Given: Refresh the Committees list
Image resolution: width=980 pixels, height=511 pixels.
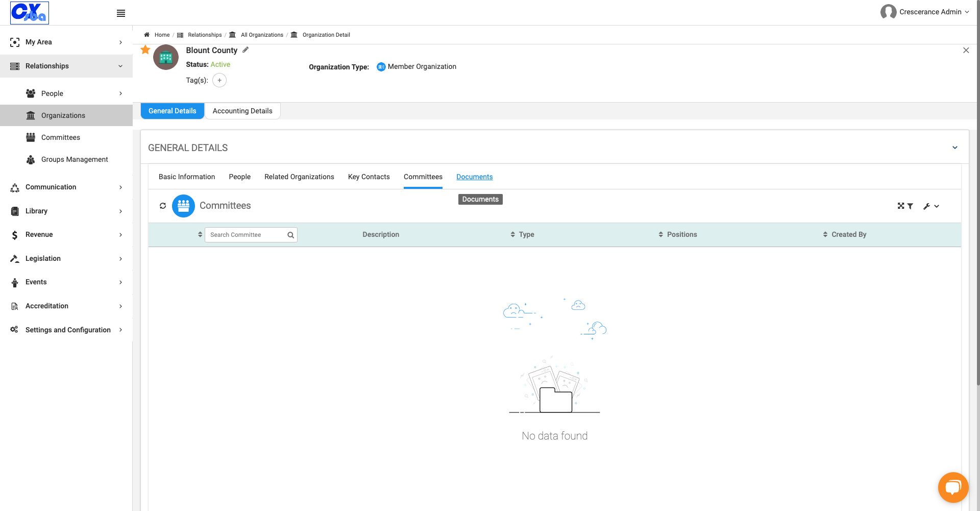Looking at the screenshot, I should [x=163, y=206].
